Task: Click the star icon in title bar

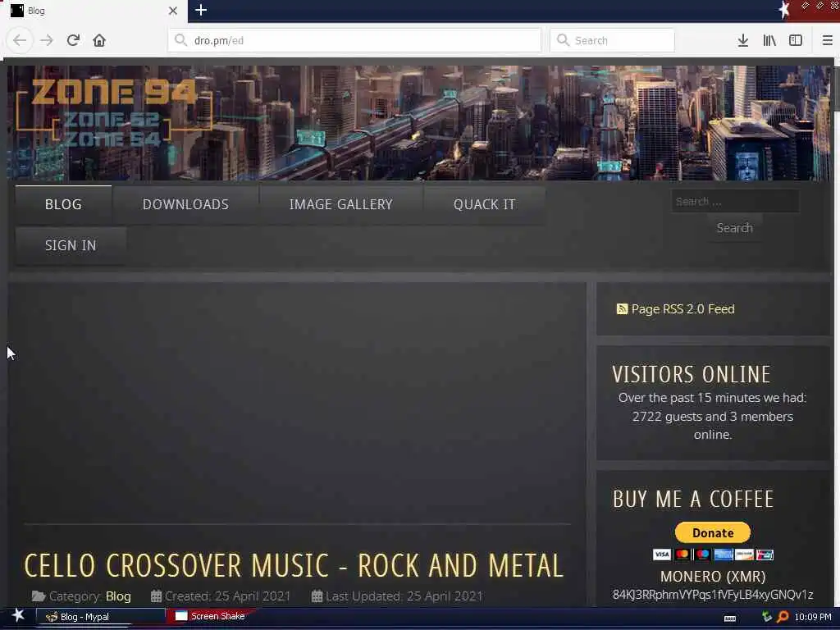Action: coord(783,10)
